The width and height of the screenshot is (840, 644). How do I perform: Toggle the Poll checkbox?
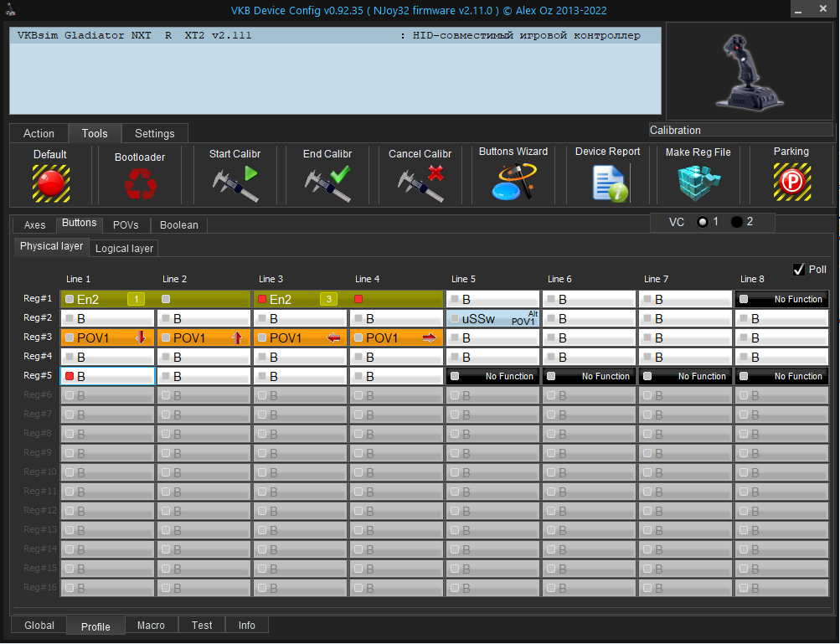[x=798, y=270]
